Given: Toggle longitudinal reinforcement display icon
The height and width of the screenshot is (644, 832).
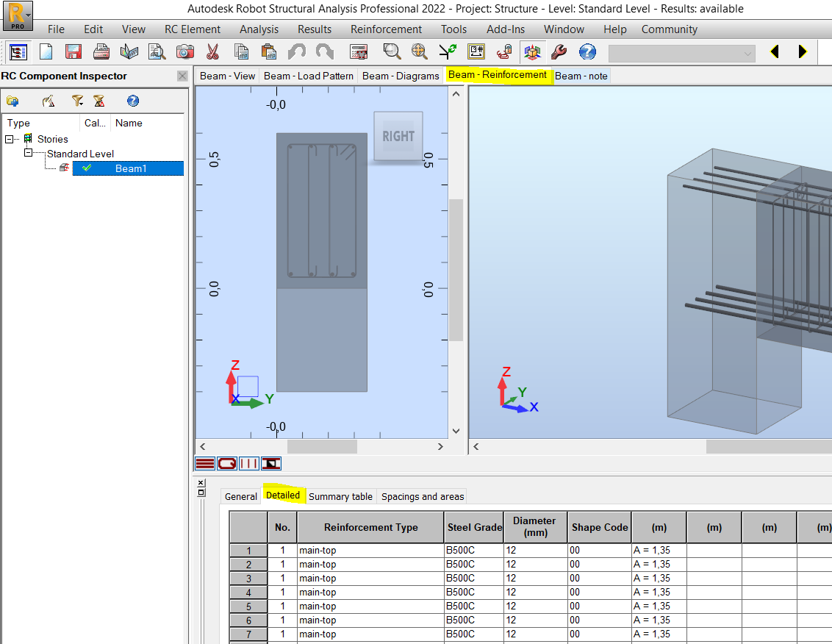Looking at the screenshot, I should click(x=206, y=463).
